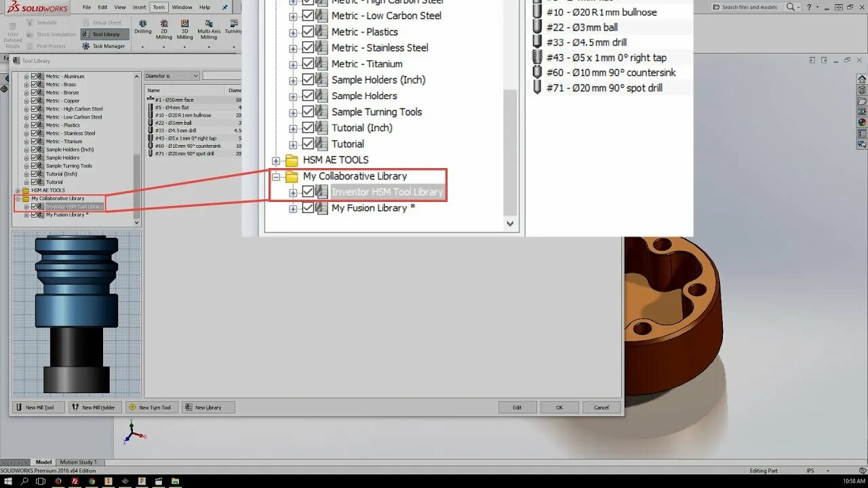Open Appearances color ball icon in task pane
868x488 pixels.
862,123
